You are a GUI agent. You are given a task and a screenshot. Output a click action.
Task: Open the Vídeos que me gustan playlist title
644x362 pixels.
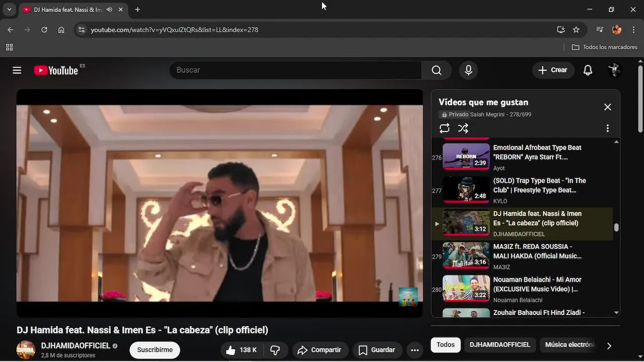coord(483,102)
